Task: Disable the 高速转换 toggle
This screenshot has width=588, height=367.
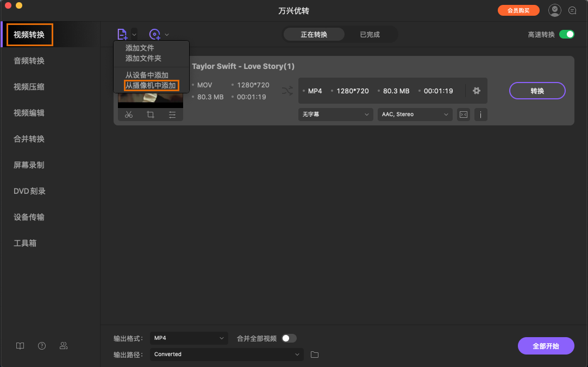Action: point(567,33)
